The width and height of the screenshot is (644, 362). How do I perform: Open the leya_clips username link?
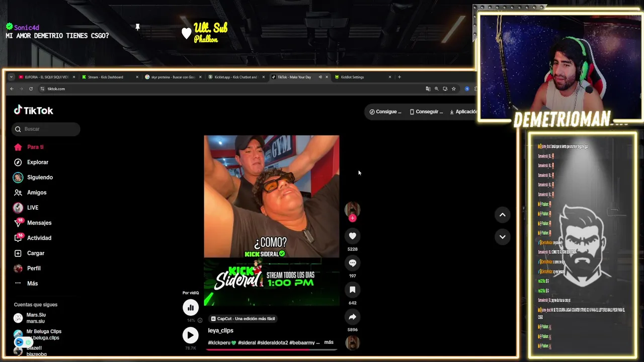pos(220,330)
